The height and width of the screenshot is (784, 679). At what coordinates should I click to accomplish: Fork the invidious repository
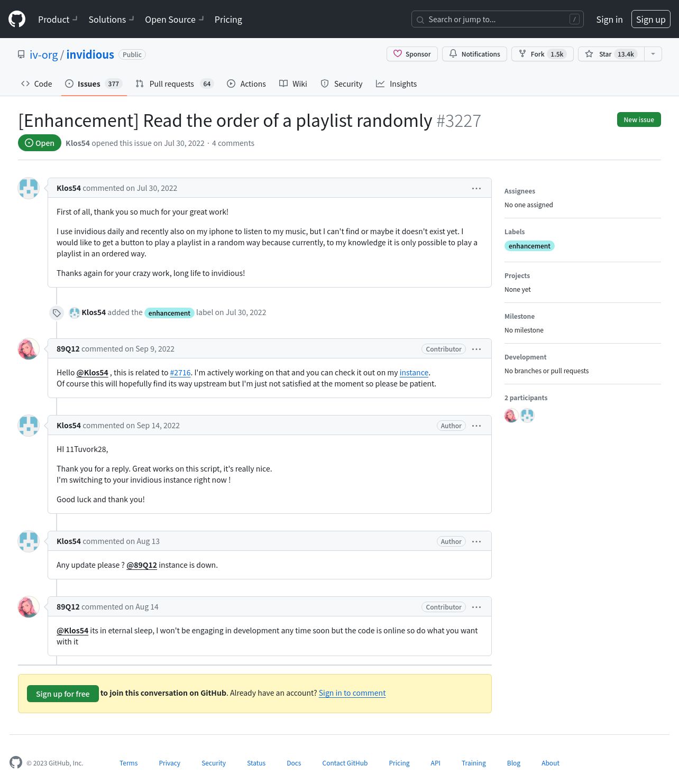[x=542, y=54]
